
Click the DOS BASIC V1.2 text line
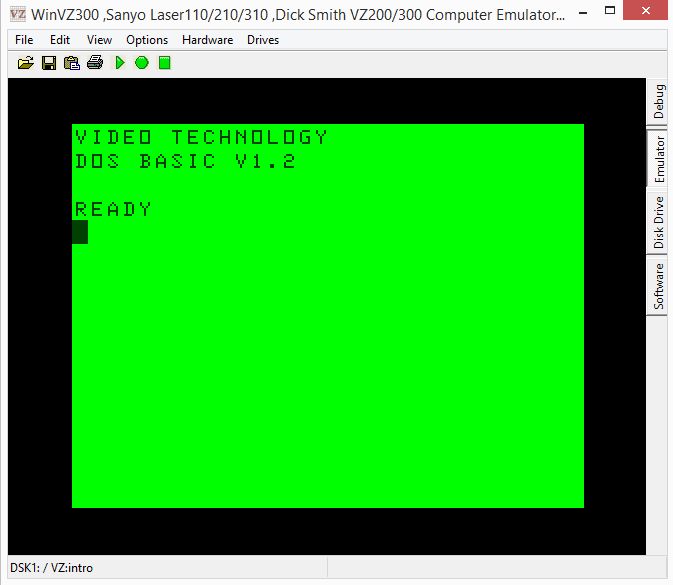tap(185, 161)
